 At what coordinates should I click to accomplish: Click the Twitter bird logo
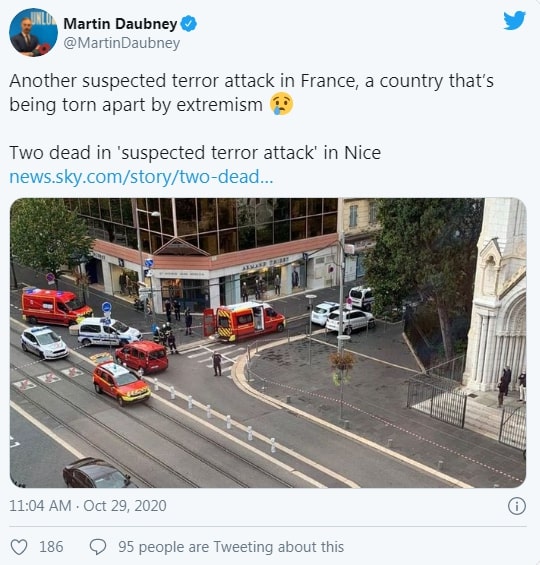point(514,21)
